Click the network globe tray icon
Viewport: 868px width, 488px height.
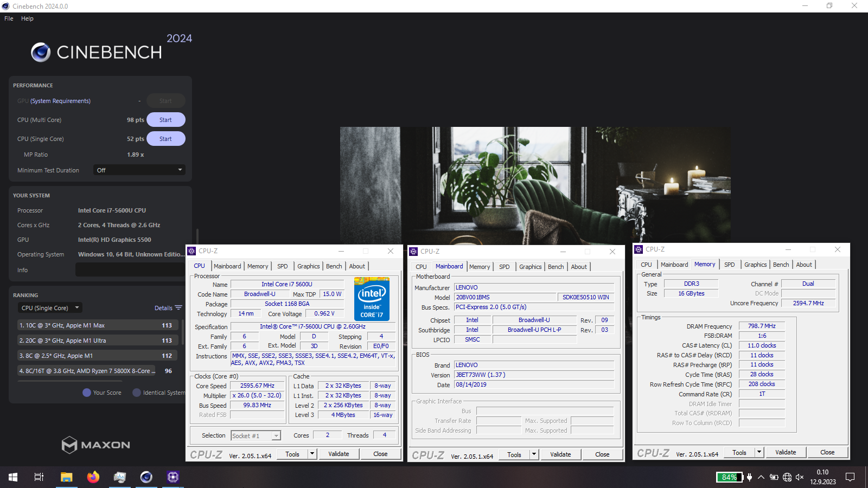pos(787,477)
